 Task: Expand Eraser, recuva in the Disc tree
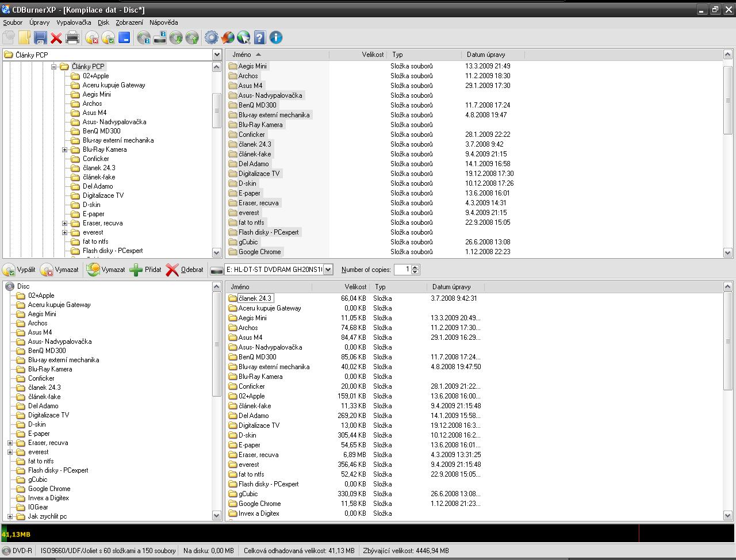click(10, 443)
